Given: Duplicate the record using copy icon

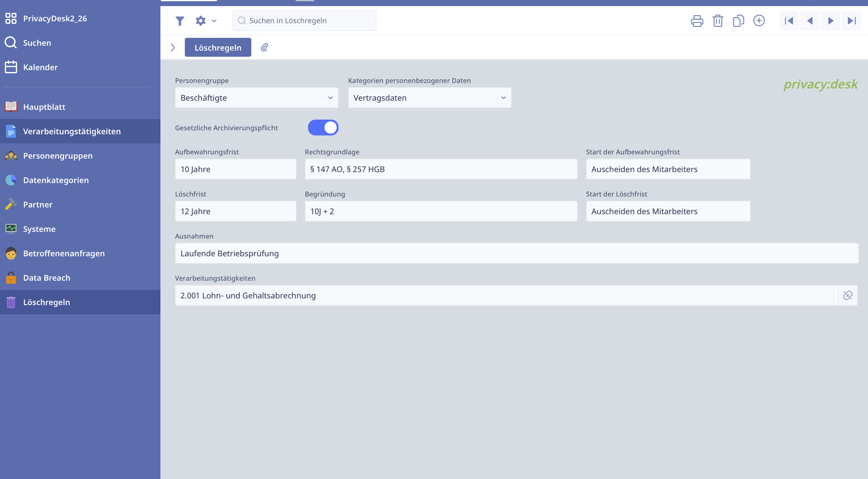Looking at the screenshot, I should tap(738, 21).
